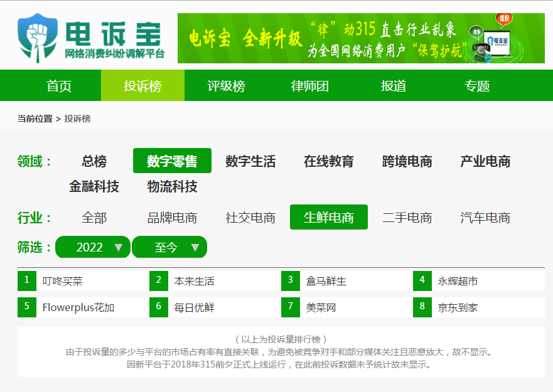Choose 汽车电商 industry filter

click(485, 218)
